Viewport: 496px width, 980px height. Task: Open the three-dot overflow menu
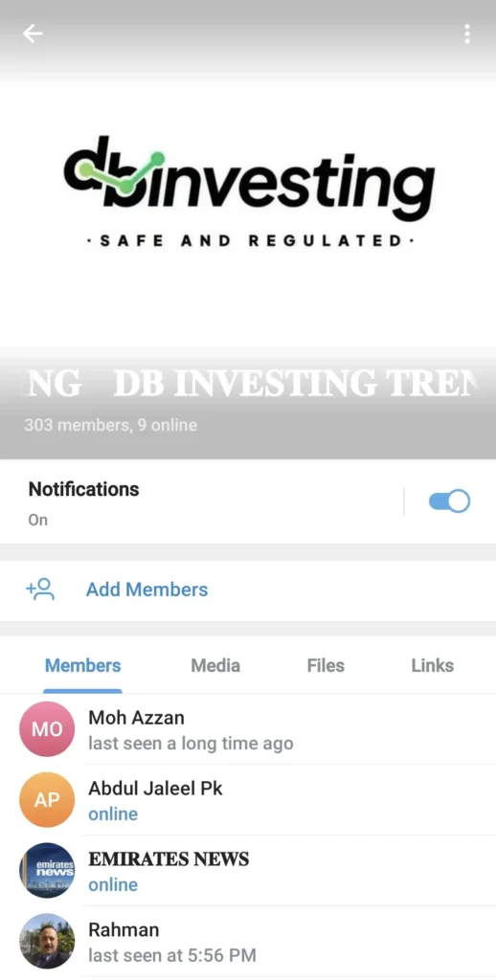click(x=467, y=33)
